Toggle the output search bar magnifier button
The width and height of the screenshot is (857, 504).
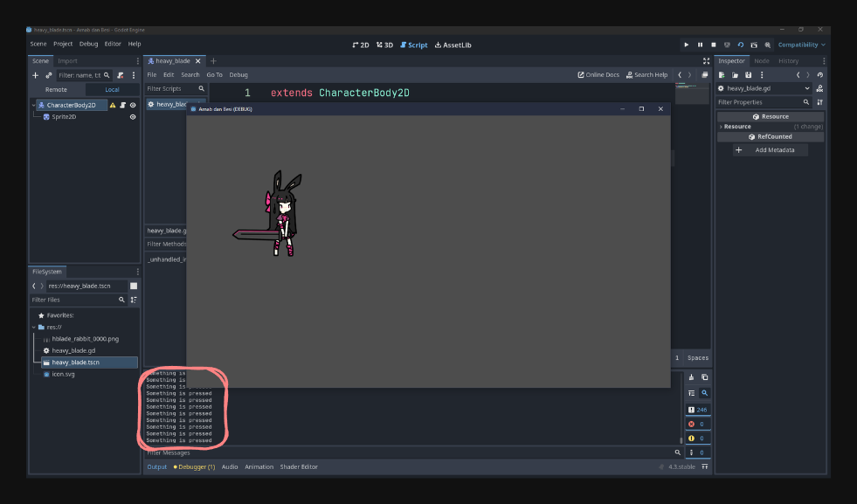click(704, 393)
